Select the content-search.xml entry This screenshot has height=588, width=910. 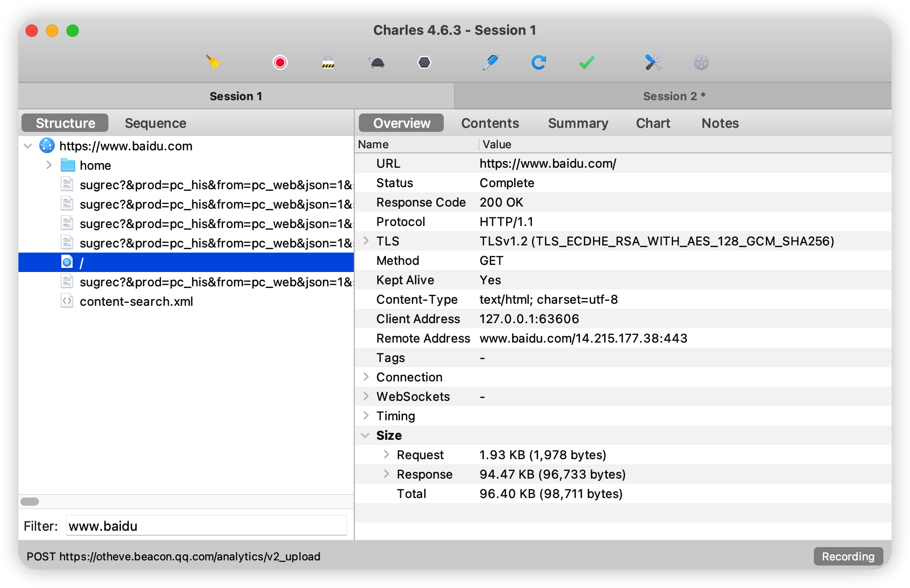pyautogui.click(x=136, y=301)
